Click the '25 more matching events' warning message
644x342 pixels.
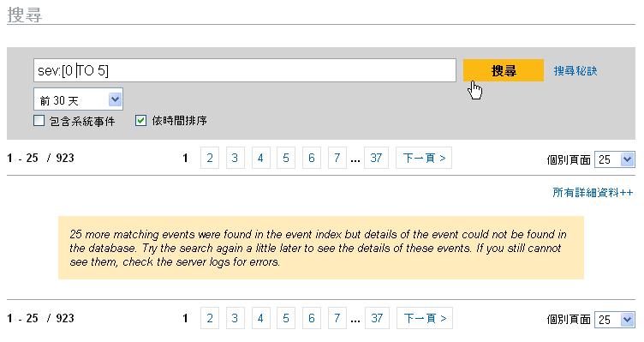[x=321, y=248]
